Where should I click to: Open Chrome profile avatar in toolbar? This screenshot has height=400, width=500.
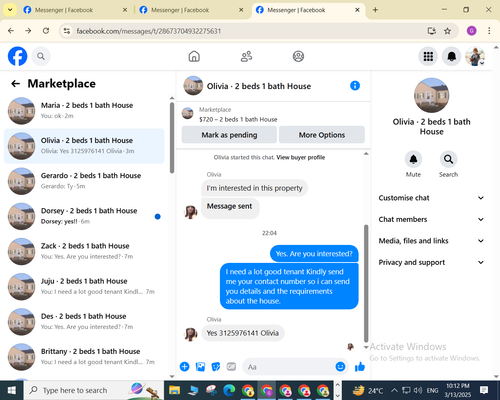471,31
